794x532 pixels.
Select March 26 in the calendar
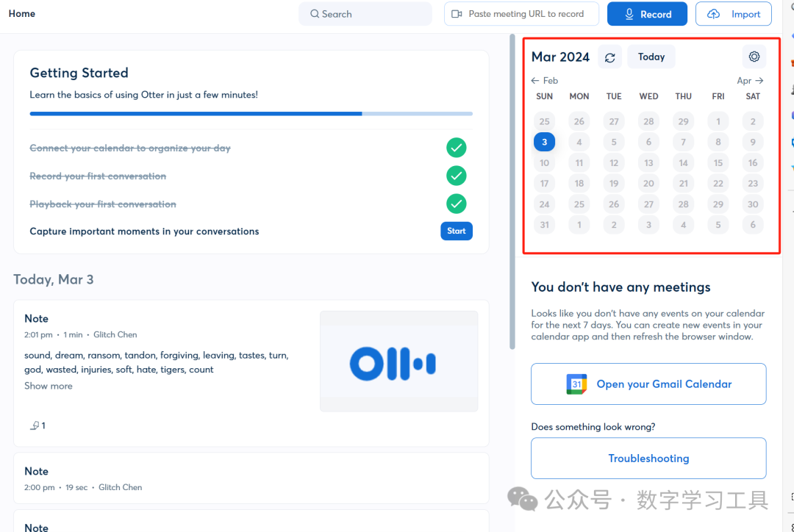point(614,204)
